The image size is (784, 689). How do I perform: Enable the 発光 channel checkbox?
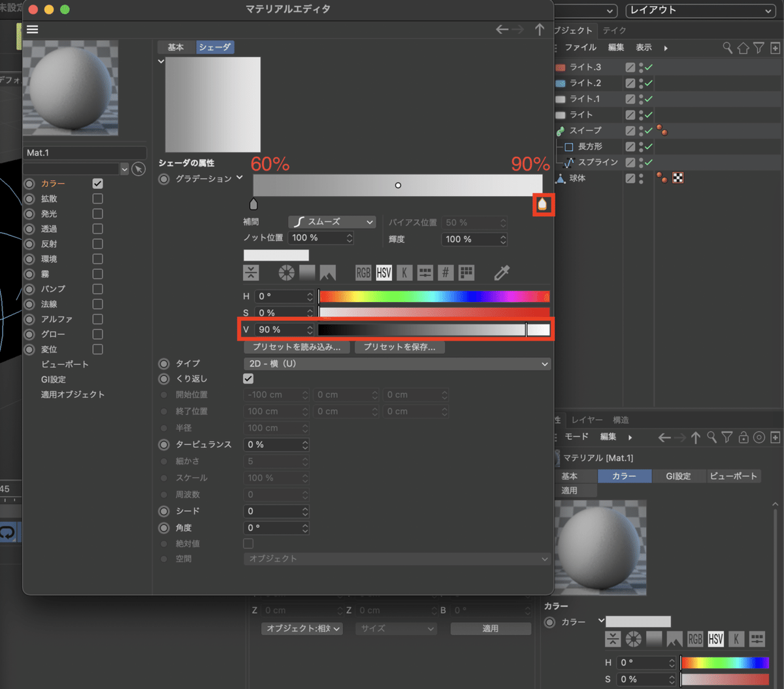coord(97,214)
